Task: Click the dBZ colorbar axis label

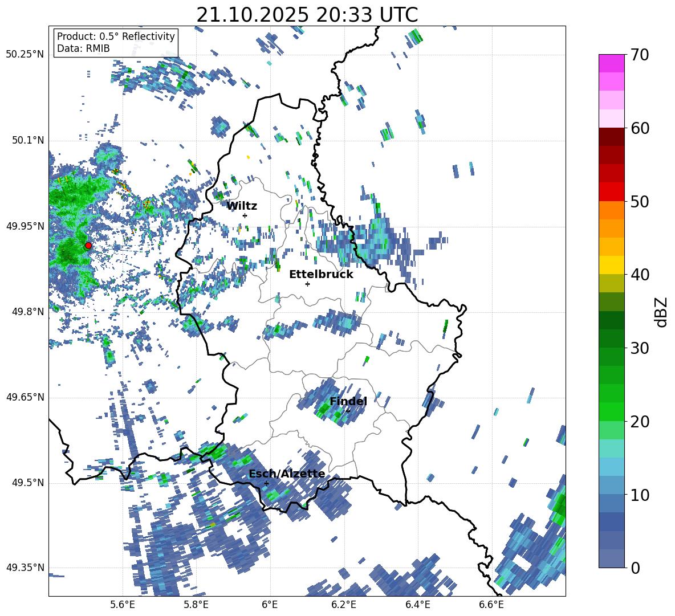Action: coord(662,312)
